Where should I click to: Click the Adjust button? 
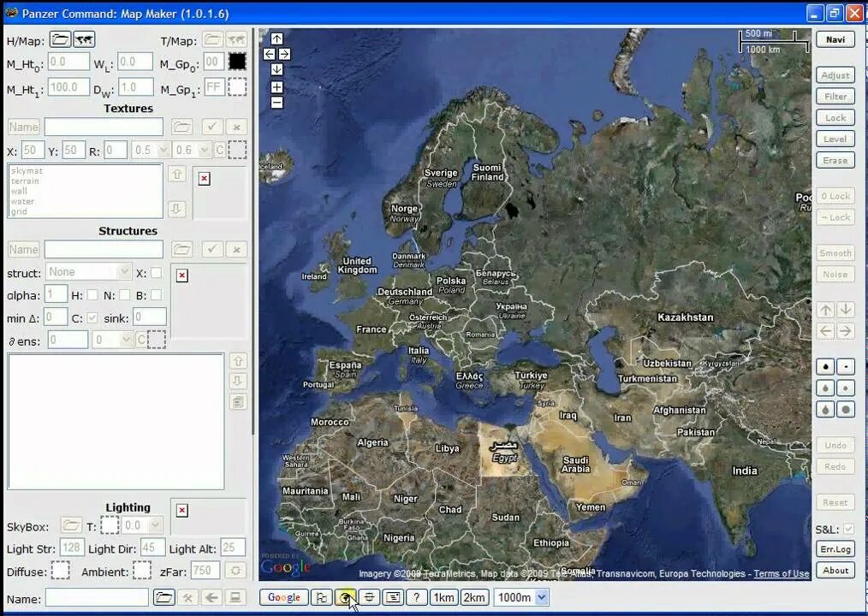(x=835, y=75)
